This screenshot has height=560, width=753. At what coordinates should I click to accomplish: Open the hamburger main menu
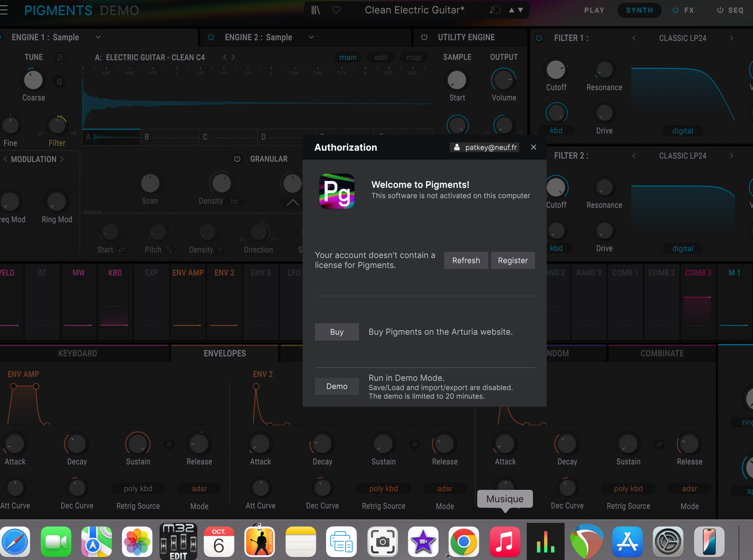3,10
